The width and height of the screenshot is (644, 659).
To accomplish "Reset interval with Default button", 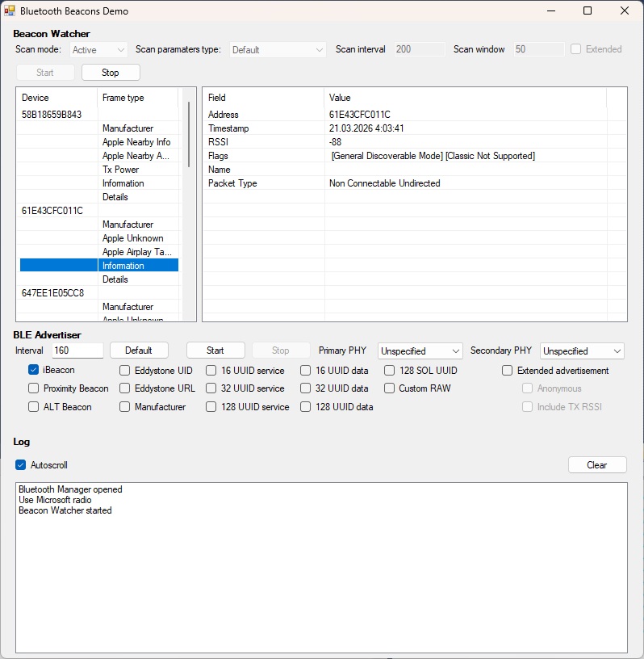I will tap(139, 350).
